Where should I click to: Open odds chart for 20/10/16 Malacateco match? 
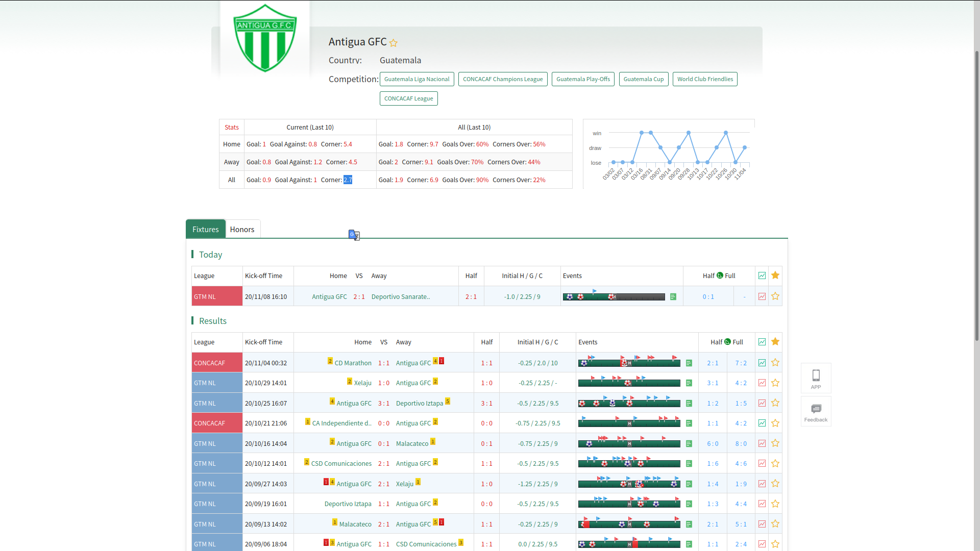(762, 443)
